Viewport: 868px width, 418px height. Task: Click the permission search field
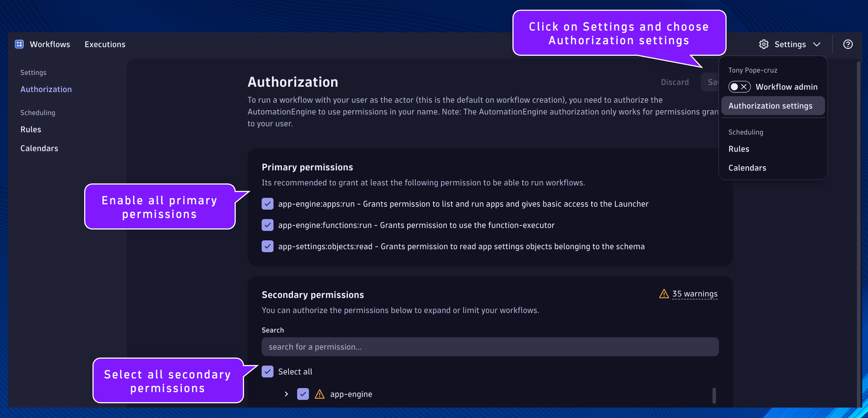coord(490,347)
